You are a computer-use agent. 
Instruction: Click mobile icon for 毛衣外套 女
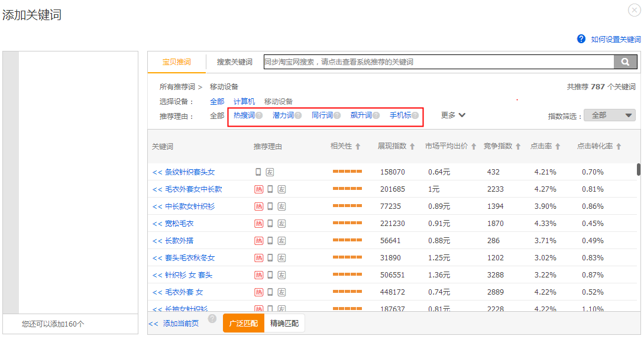[270, 292]
